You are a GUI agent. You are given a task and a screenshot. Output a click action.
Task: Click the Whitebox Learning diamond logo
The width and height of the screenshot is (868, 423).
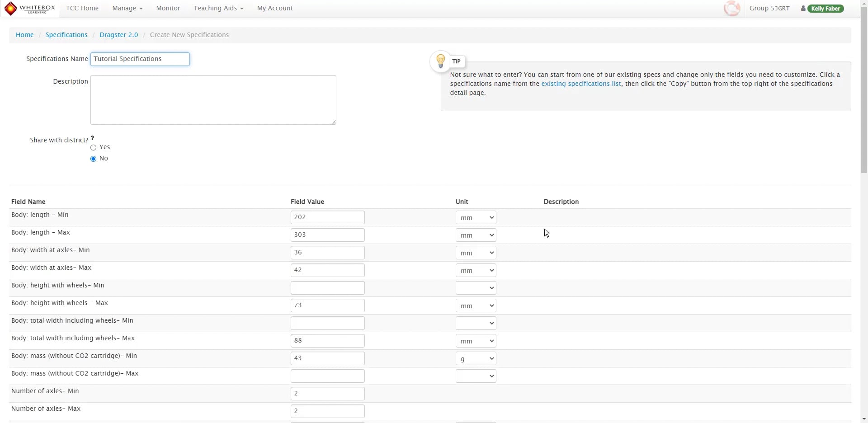coord(11,8)
